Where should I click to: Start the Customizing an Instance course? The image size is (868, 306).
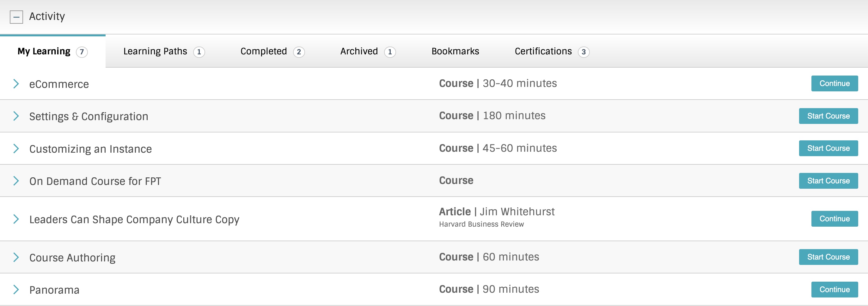[828, 148]
